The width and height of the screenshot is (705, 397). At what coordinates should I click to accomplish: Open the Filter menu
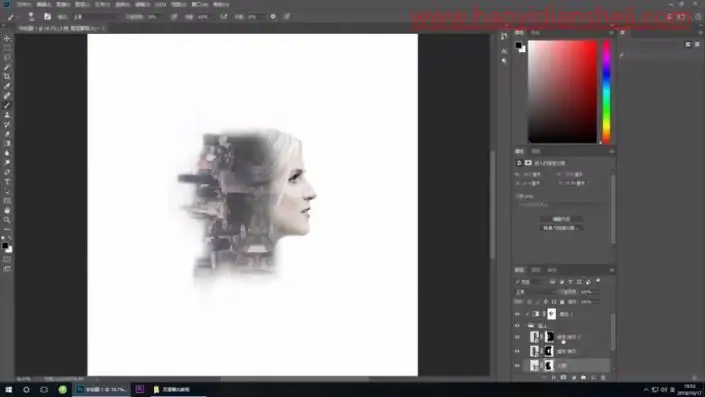pyautogui.click(x=142, y=4)
